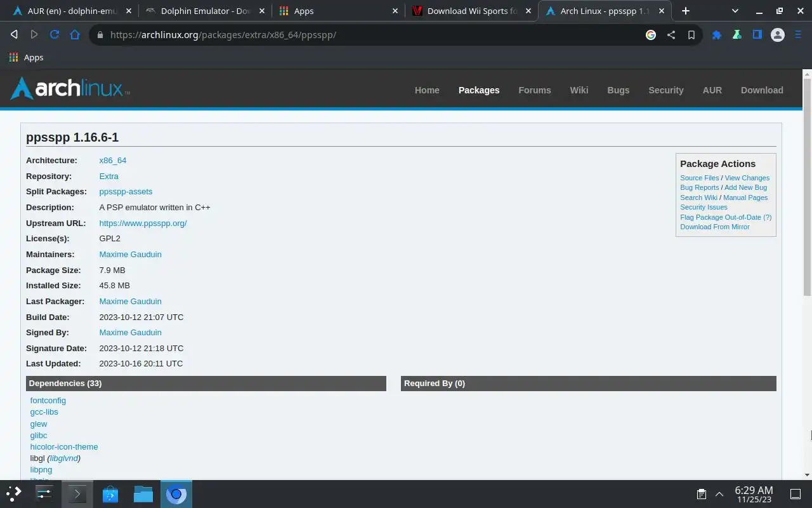Click the Google icon in address bar
The image size is (812, 508).
(651, 35)
